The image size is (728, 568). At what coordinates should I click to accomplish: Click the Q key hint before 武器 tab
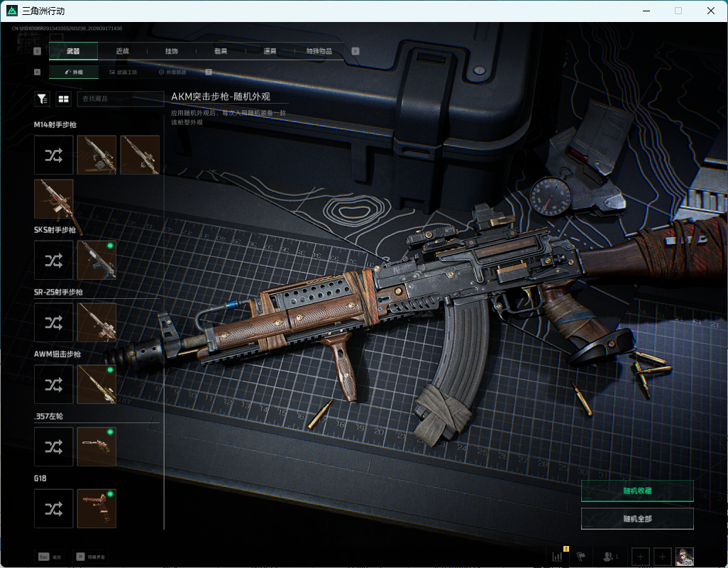38,51
